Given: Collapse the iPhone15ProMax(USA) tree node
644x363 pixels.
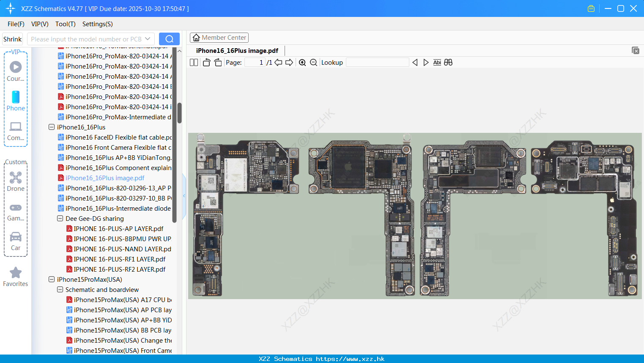Looking at the screenshot, I should click(52, 280).
